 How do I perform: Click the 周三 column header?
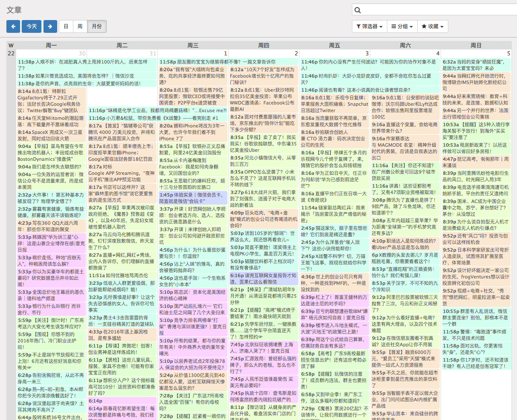pyautogui.click(x=193, y=45)
